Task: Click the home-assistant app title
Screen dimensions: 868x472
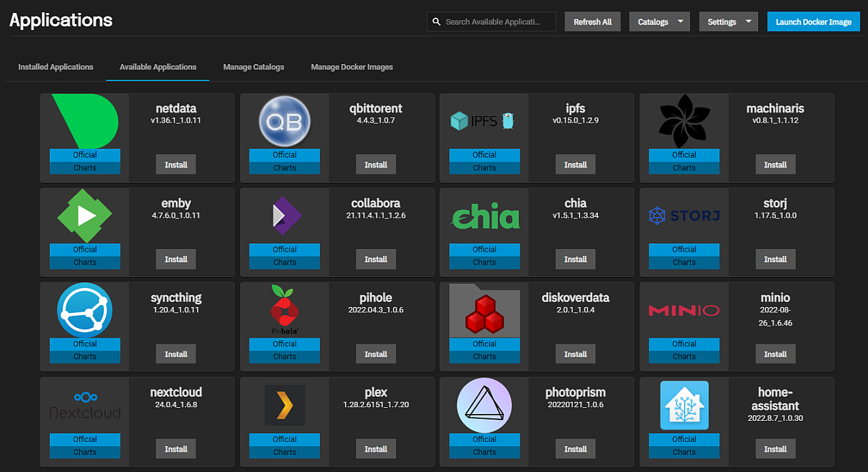Action: pyautogui.click(x=775, y=399)
